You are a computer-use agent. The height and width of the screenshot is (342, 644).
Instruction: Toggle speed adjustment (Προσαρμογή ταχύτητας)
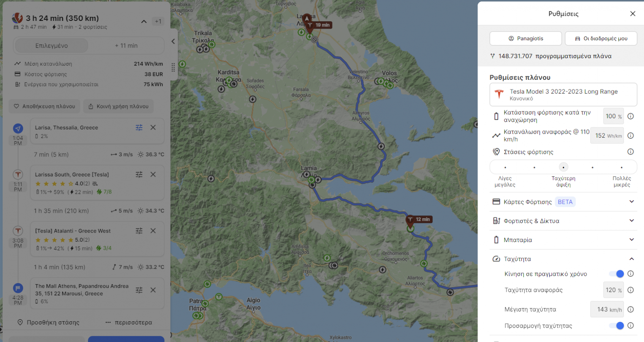(617, 326)
